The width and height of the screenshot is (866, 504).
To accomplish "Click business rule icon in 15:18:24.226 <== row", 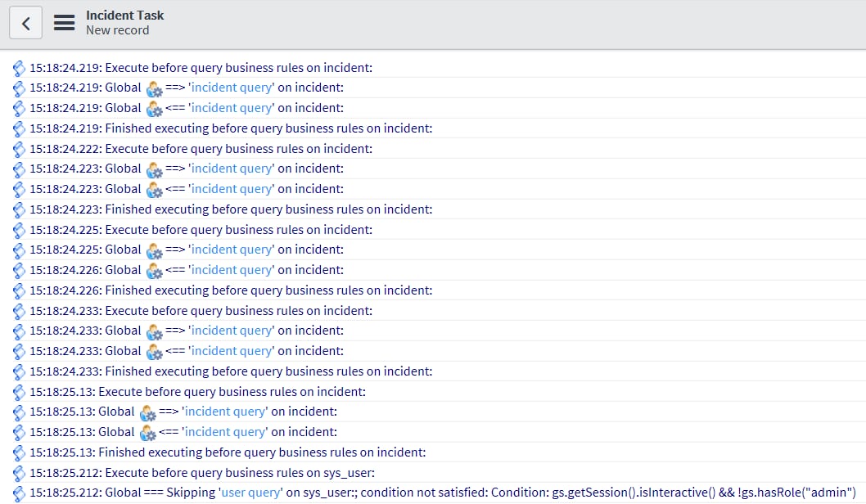I will pos(155,272).
